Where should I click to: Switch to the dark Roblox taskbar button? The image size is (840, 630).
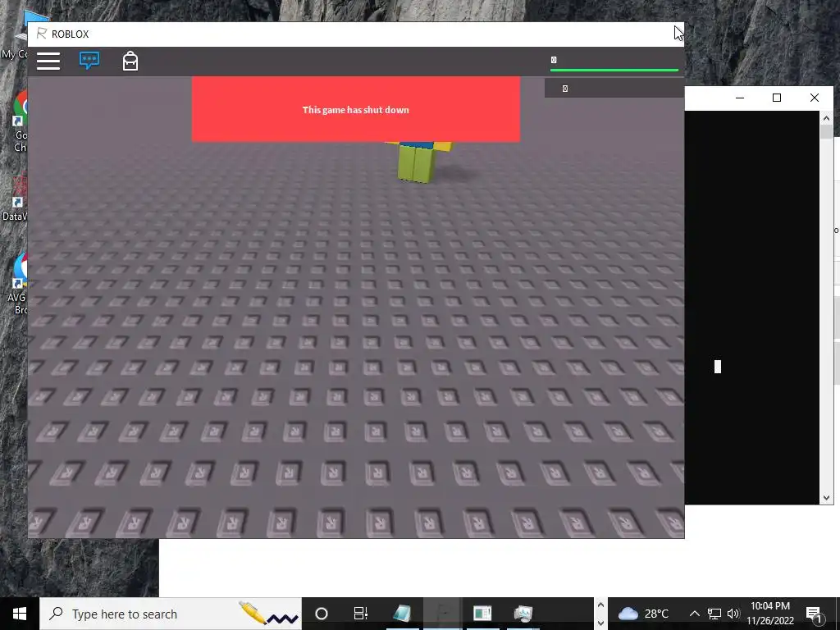click(443, 614)
